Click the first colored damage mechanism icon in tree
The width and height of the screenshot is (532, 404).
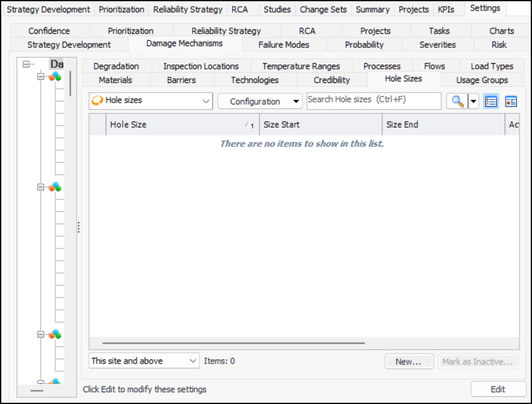(55, 76)
